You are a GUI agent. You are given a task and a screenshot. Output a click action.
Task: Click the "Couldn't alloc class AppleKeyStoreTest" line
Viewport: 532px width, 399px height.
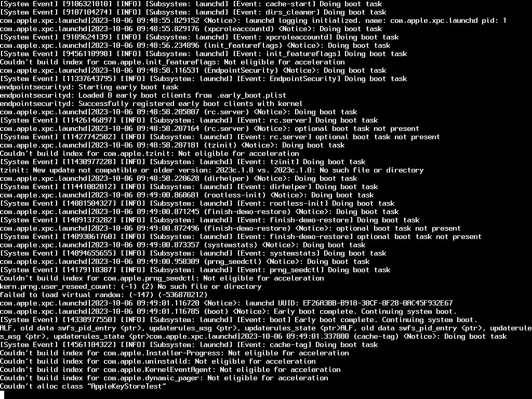pos(83,387)
